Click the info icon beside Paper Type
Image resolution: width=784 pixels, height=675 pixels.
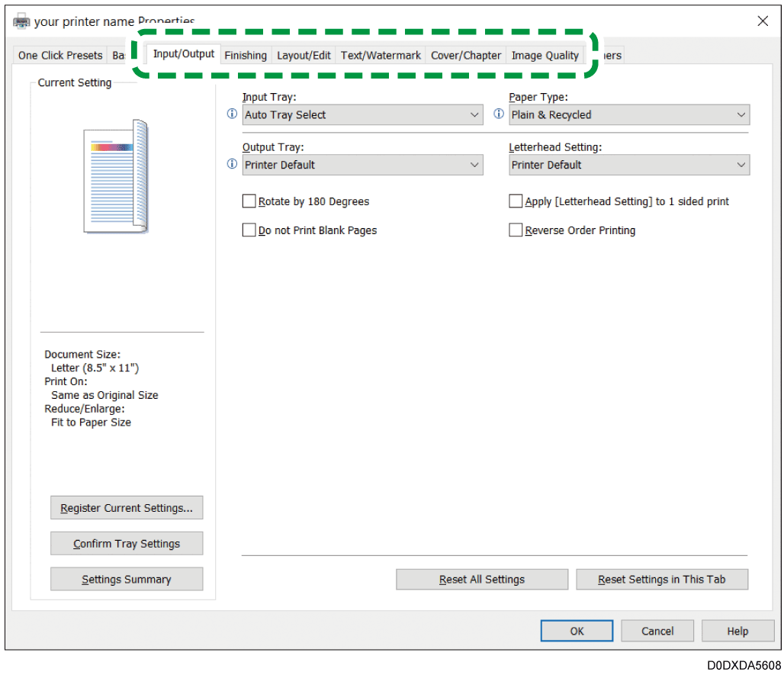(499, 114)
